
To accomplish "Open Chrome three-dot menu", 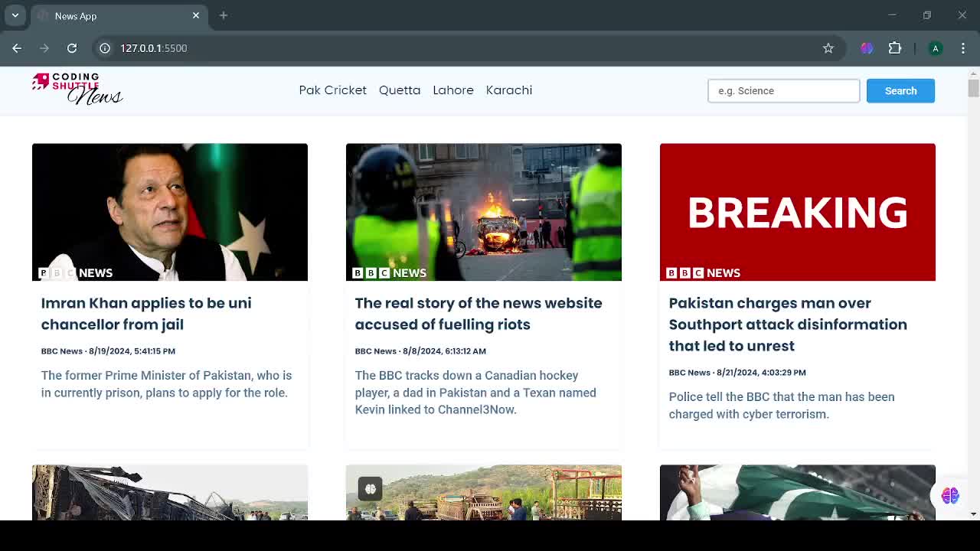I will 963,48.
